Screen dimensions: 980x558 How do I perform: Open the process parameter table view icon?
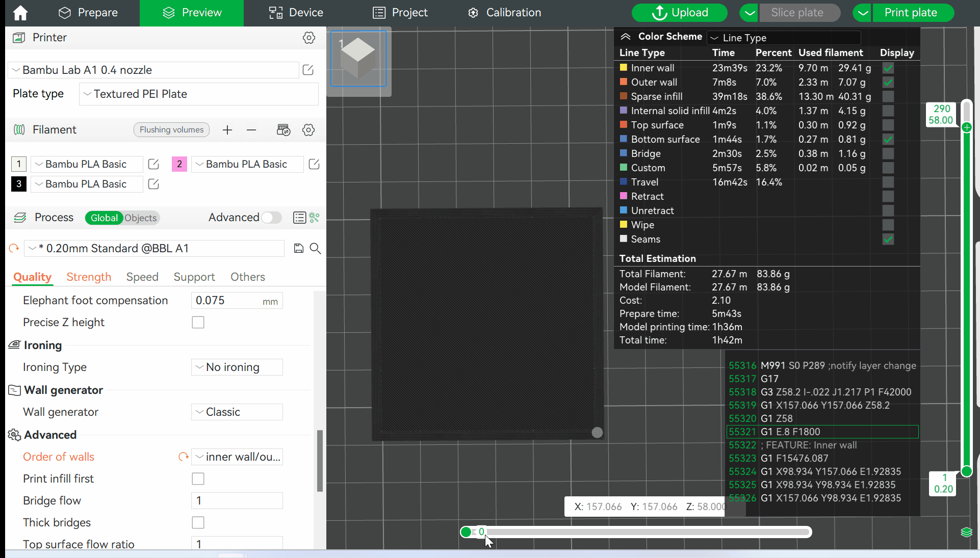click(x=299, y=218)
